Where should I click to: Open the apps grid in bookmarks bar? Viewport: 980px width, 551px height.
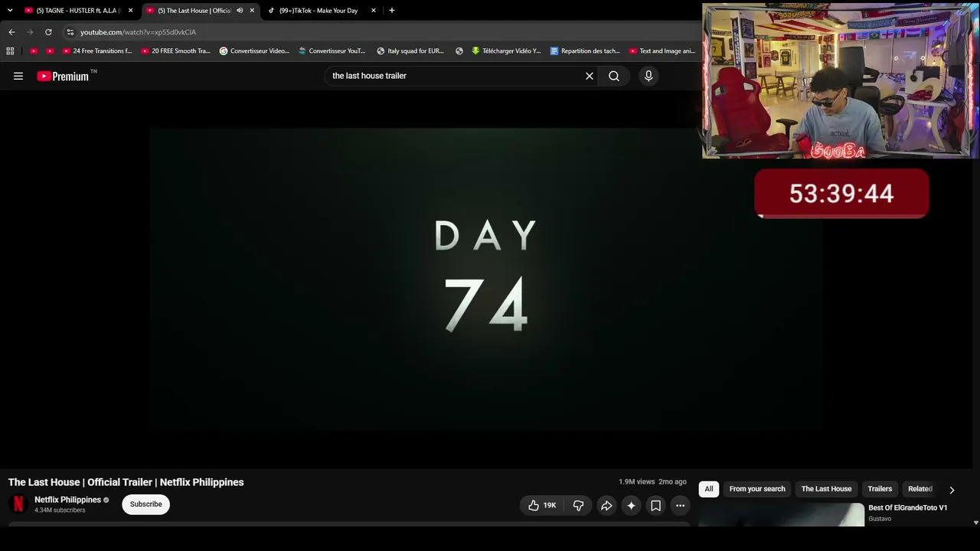(x=10, y=51)
